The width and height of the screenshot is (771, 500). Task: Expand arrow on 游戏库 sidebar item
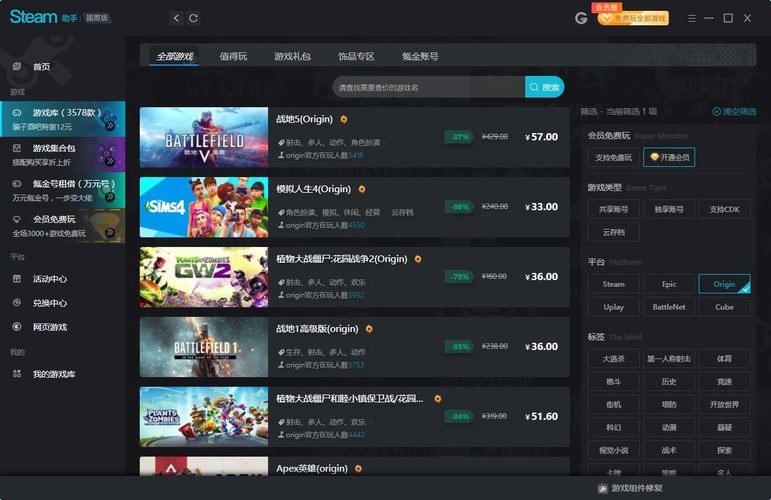pos(110,125)
